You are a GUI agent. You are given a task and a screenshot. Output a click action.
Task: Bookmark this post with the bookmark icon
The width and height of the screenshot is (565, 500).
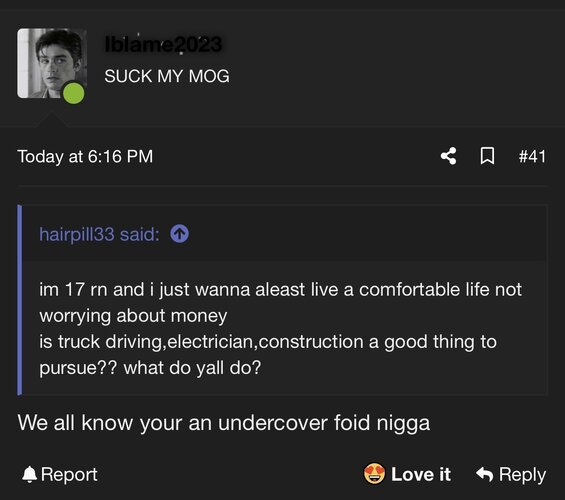point(487,156)
